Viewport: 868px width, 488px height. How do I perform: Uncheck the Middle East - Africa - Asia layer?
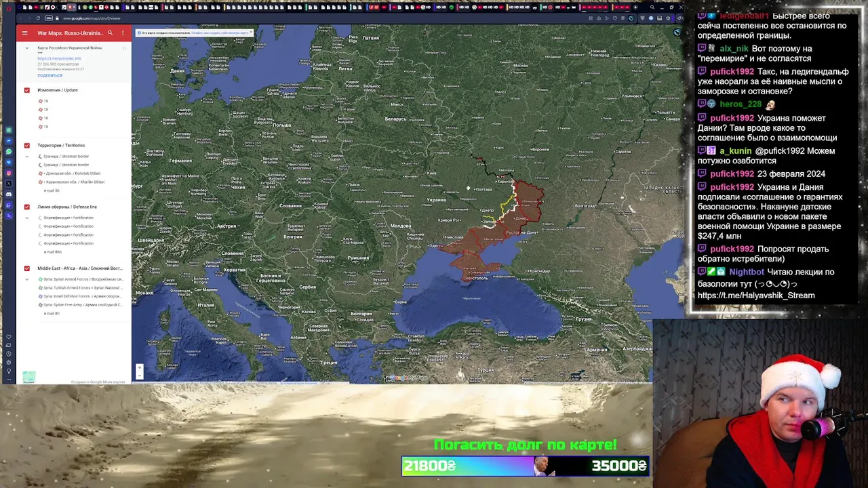tap(27, 268)
